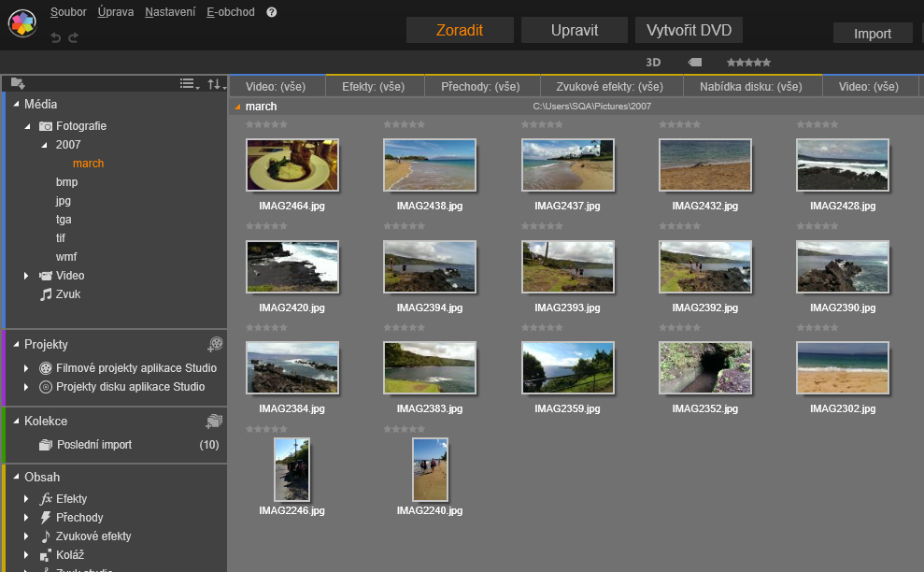Toggle the 3D filter

pos(653,63)
